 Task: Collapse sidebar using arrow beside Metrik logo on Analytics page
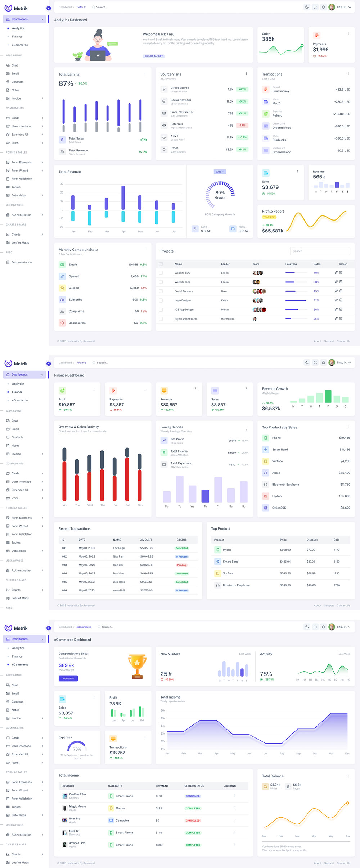(49, 8)
